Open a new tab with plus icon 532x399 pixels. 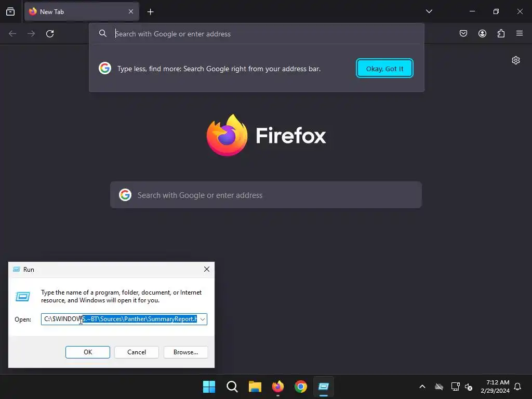pos(150,12)
